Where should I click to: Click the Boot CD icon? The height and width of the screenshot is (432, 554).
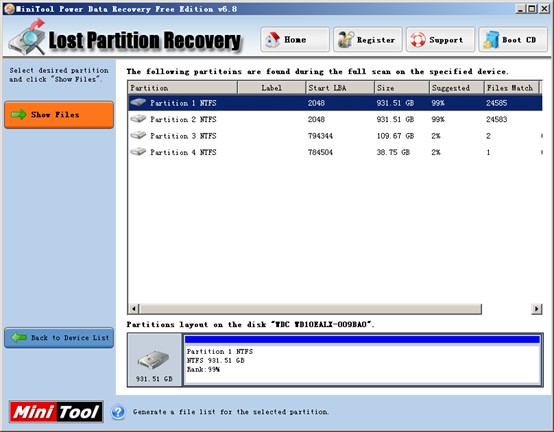491,40
